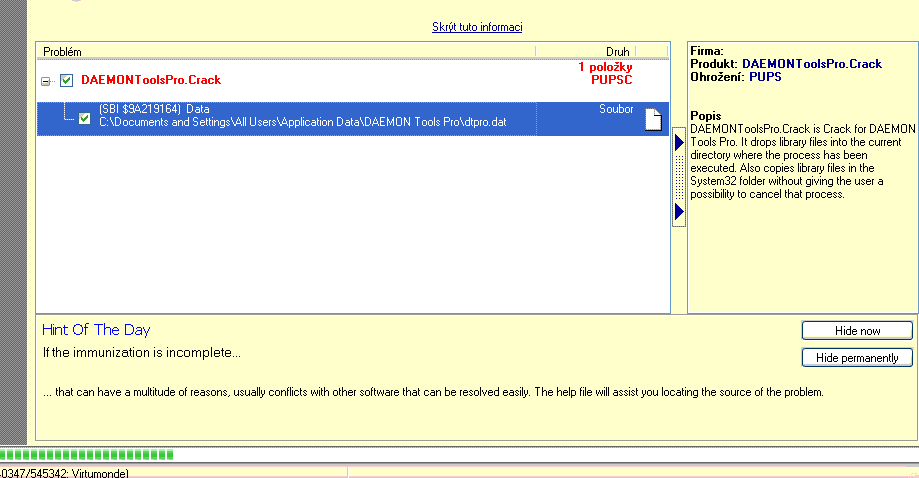The height and width of the screenshot is (478, 919).
Task: Click the green scan progress bar
Action: pos(87,455)
